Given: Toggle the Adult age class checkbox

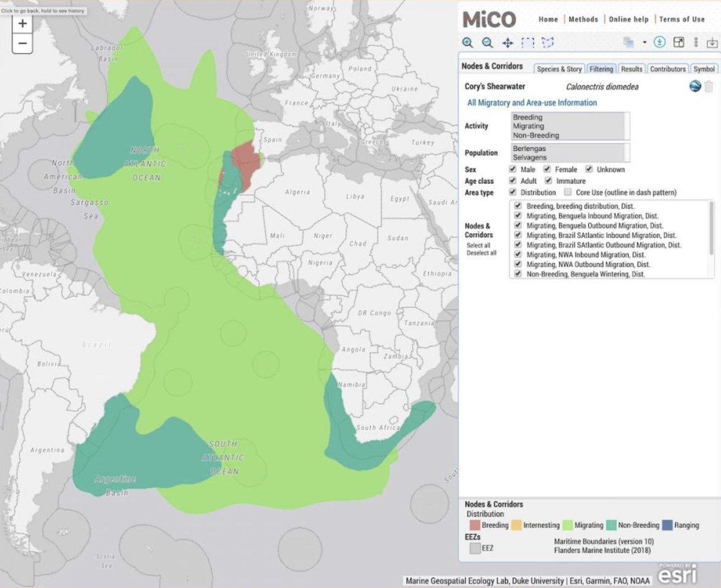Looking at the screenshot, I should [x=513, y=181].
